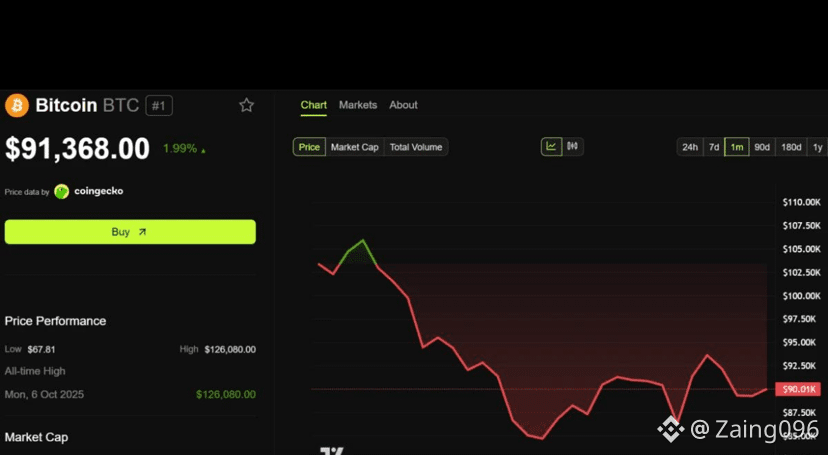Set chart range to 7d
This screenshot has height=455, width=828.
point(714,147)
